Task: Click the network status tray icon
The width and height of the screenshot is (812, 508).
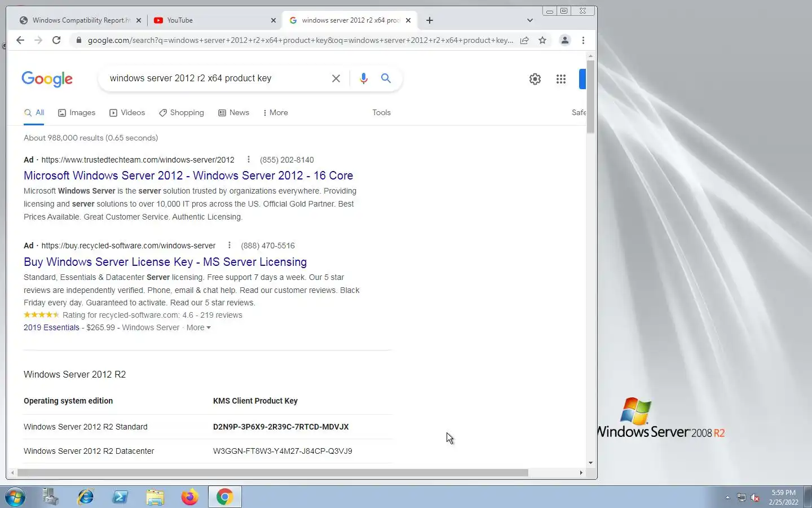Action: coord(742,498)
